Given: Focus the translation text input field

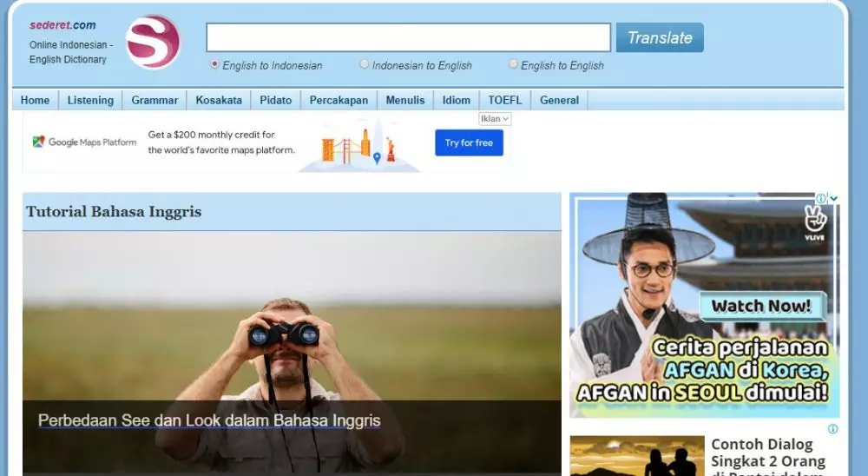Looking at the screenshot, I should point(409,37).
